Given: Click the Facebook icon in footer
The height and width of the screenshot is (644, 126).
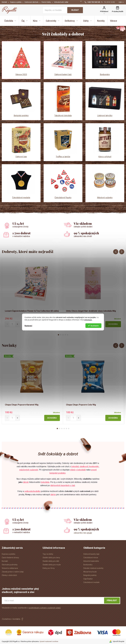Looking at the screenshot, I should (x=22, y=619).
